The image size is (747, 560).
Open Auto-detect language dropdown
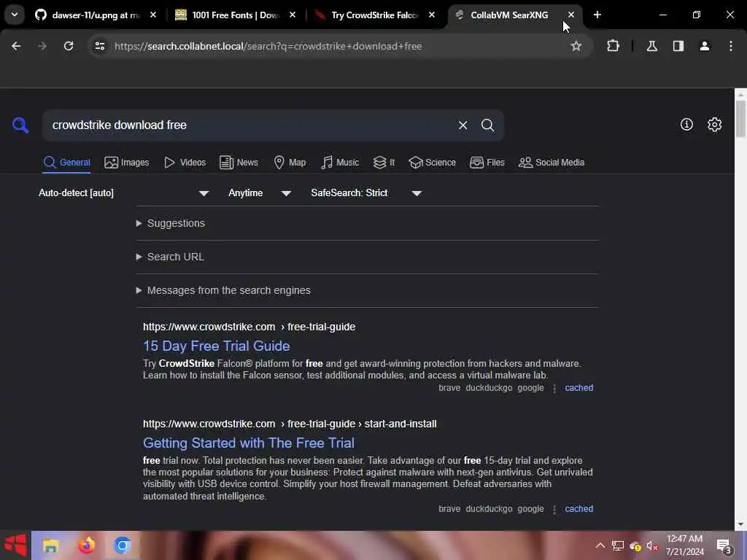[x=124, y=192]
